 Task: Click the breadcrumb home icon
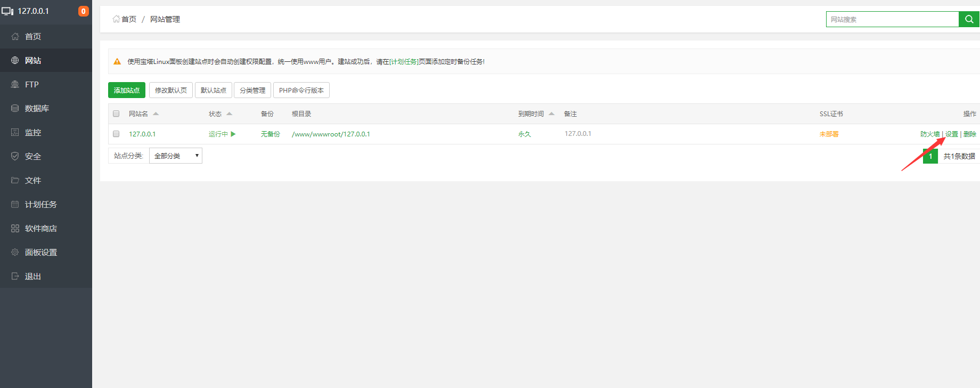click(x=116, y=19)
